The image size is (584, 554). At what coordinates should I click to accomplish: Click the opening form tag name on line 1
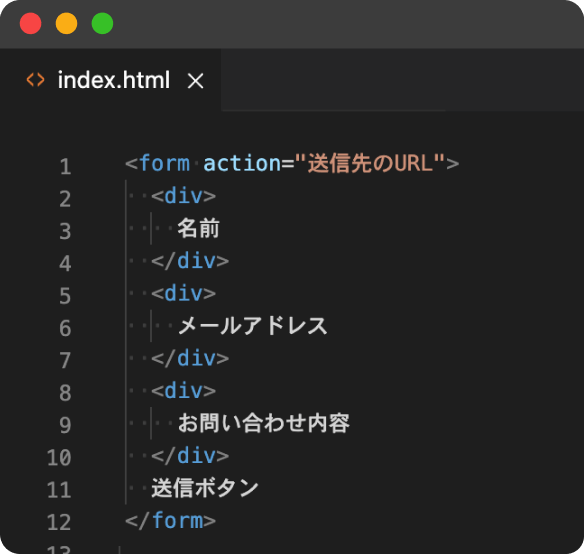pos(164,163)
